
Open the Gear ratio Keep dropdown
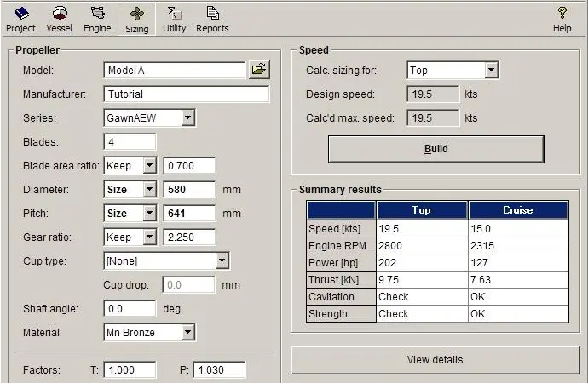pyautogui.click(x=150, y=237)
